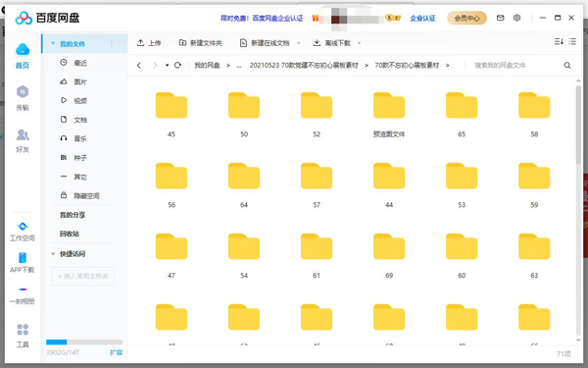Expand the breadcrumb ellipsis path
The height and width of the screenshot is (368, 588).
[x=239, y=66]
